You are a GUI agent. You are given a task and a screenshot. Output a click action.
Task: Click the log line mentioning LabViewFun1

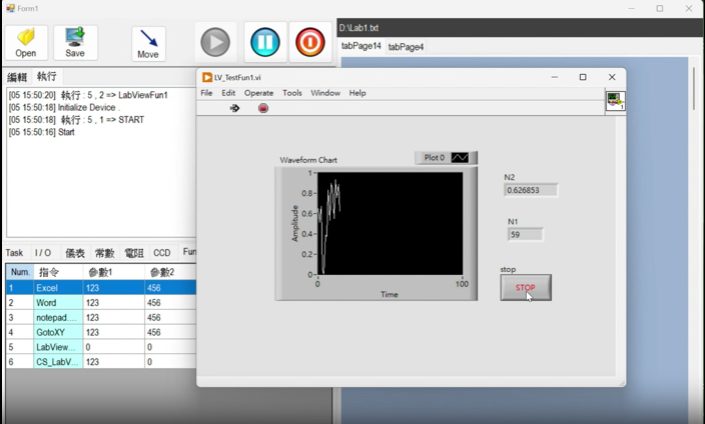click(88, 95)
